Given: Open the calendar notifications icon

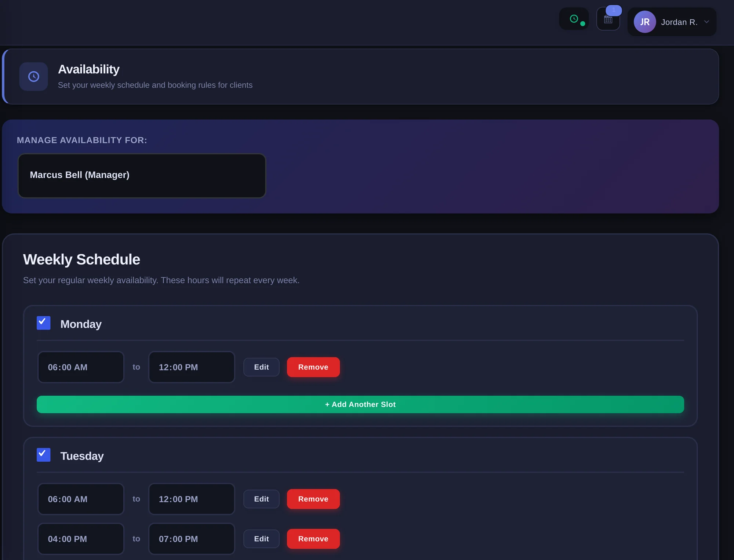Looking at the screenshot, I should click(608, 19).
